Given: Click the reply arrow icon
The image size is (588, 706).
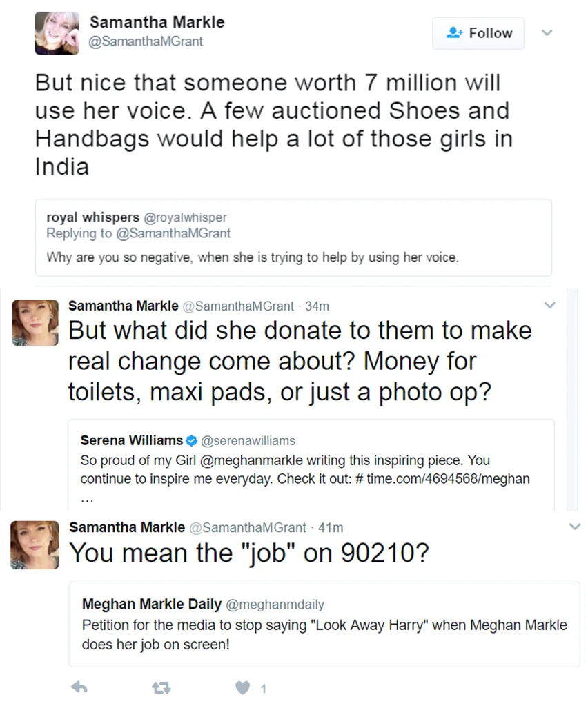Looking at the screenshot, I should (79, 687).
